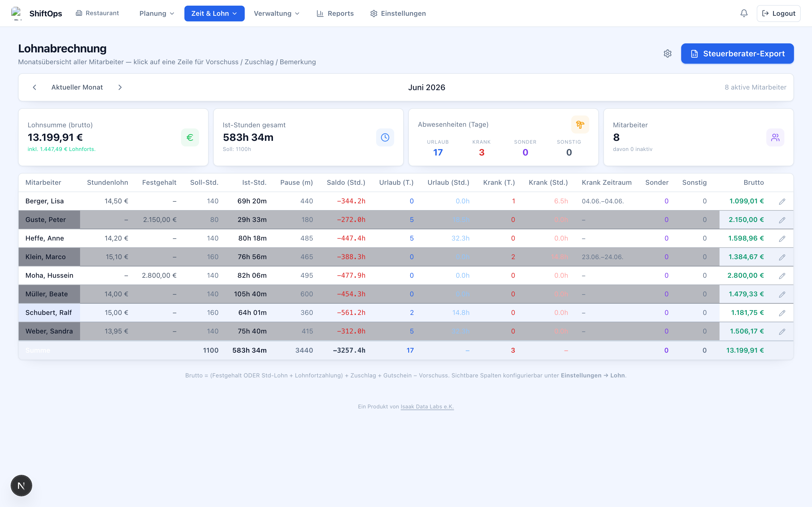Viewport: 812px width, 507px height.
Task: Click the palm tree absences icon
Action: (x=580, y=124)
